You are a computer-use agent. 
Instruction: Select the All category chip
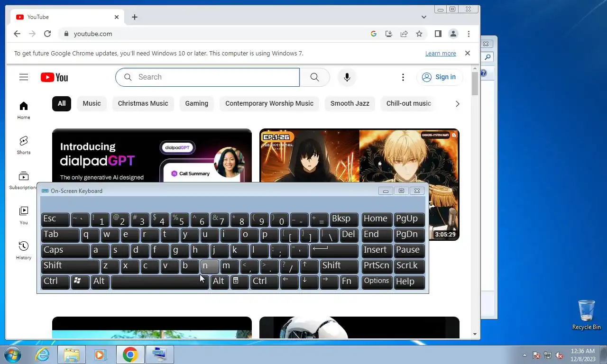point(62,103)
